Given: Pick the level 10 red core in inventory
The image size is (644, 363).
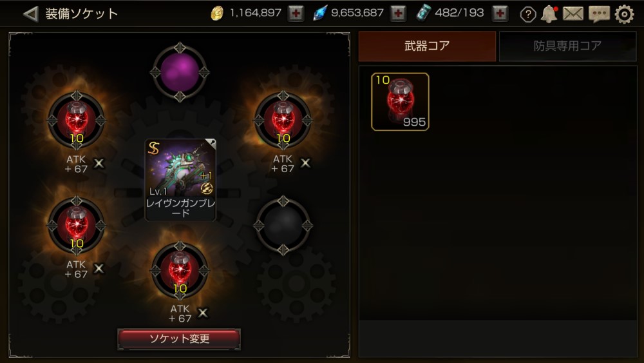Looking at the screenshot, I should click(400, 102).
